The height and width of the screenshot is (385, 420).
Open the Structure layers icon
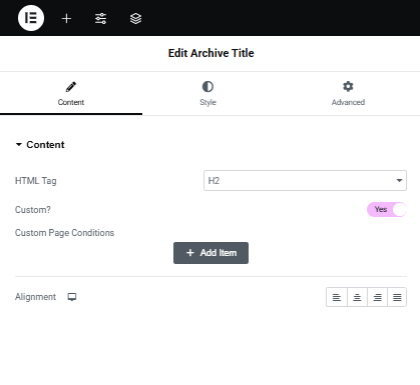pyautogui.click(x=136, y=18)
